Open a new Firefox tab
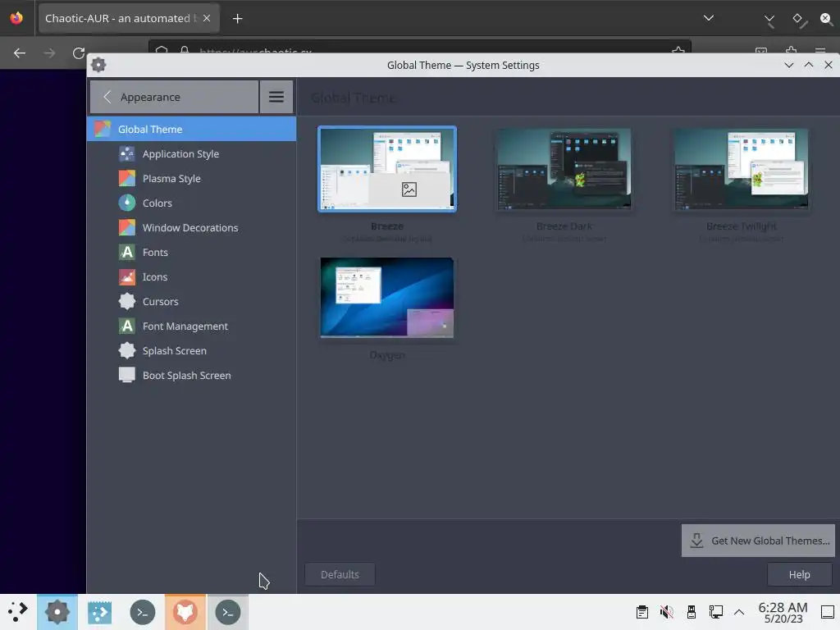This screenshot has width=840, height=630. tap(237, 19)
